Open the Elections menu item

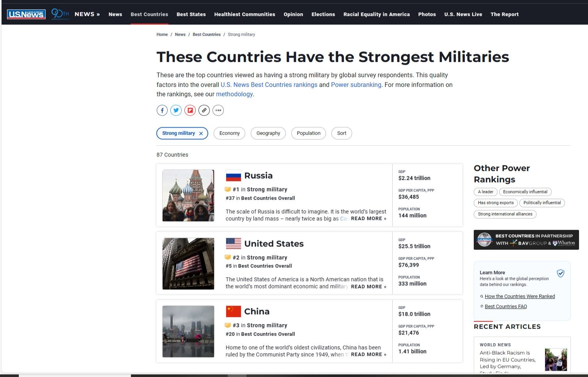point(323,14)
